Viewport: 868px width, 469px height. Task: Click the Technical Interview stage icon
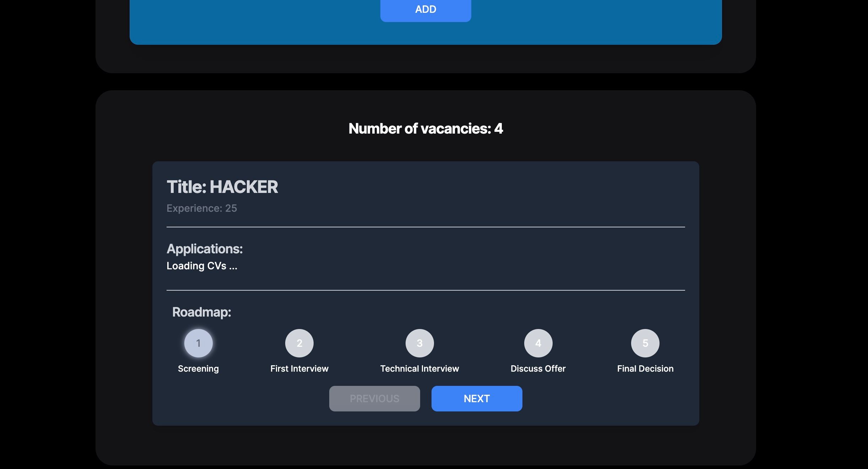tap(419, 343)
